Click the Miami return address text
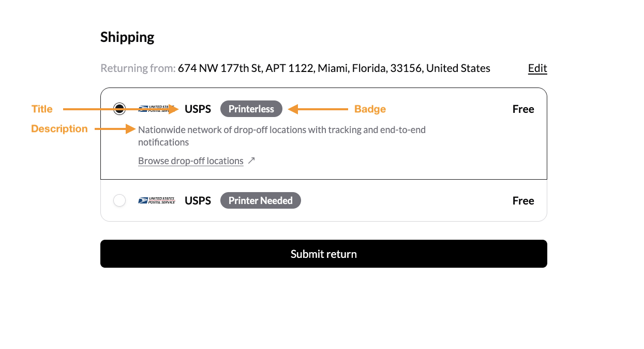 tap(334, 68)
